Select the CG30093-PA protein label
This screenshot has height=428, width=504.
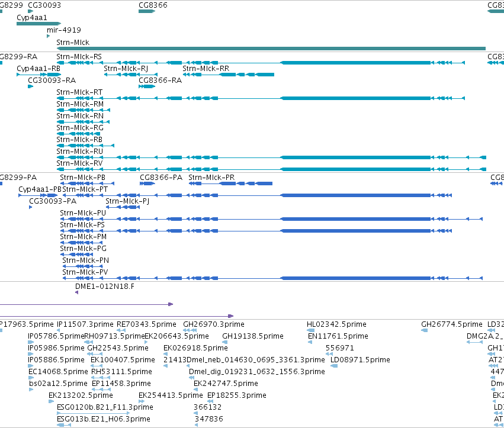[53, 201]
